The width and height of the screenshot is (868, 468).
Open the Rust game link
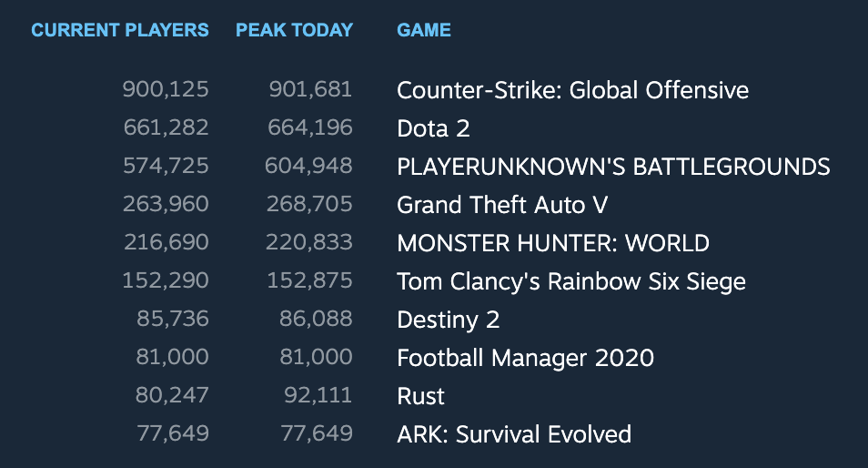pyautogui.click(x=420, y=396)
